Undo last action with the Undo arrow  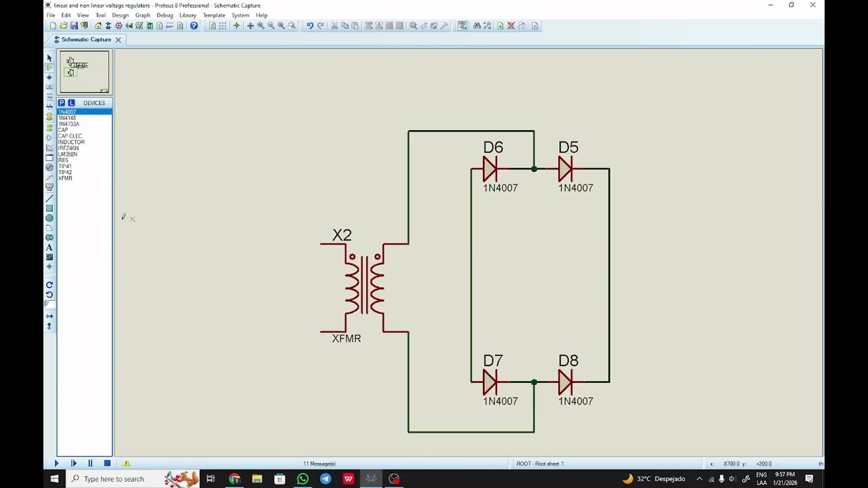(x=310, y=26)
